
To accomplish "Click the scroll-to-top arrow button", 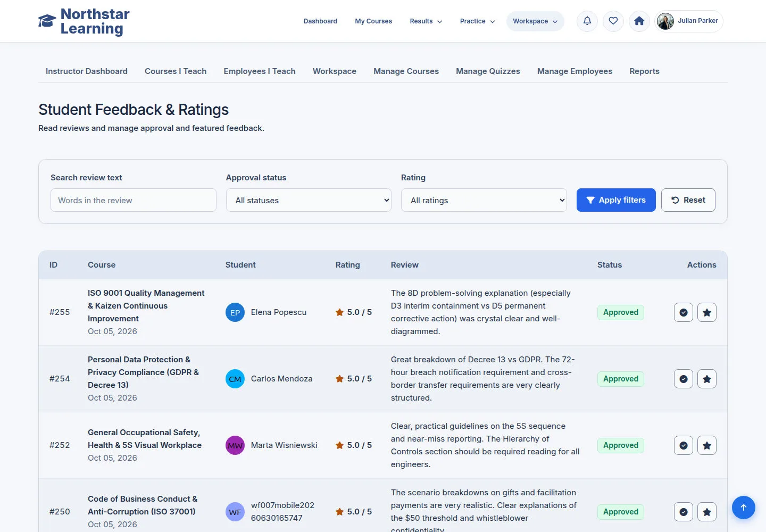I will 744,508.
